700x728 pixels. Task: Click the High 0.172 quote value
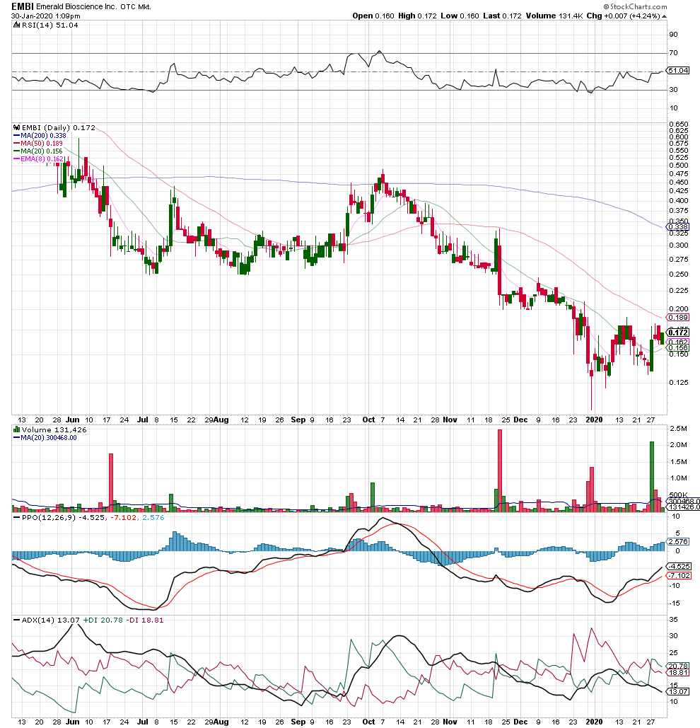pos(417,16)
